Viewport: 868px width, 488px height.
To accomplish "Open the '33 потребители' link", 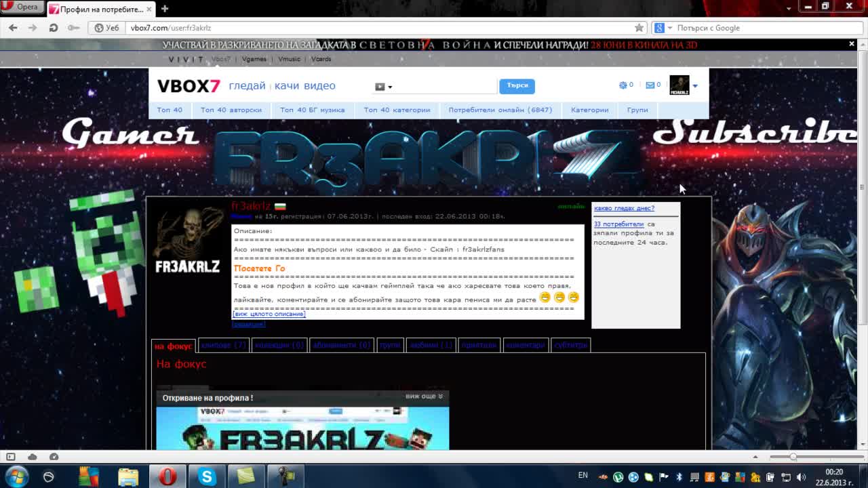I will click(618, 224).
